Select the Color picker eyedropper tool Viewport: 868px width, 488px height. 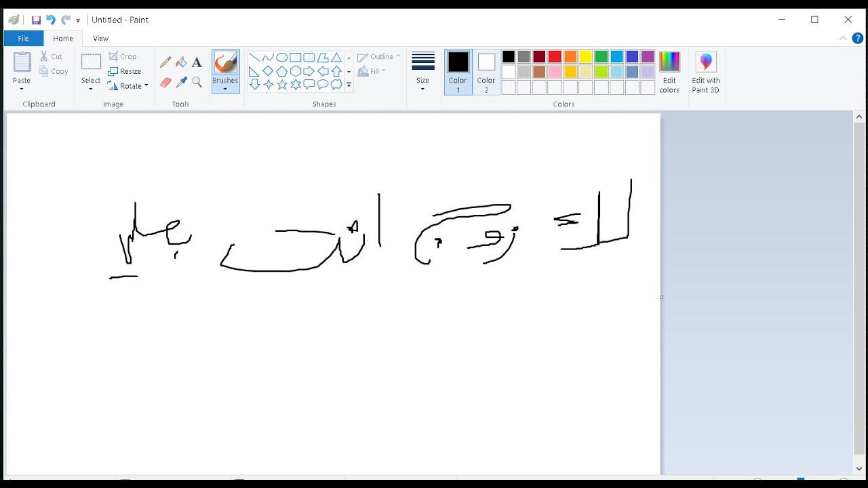[x=181, y=82]
